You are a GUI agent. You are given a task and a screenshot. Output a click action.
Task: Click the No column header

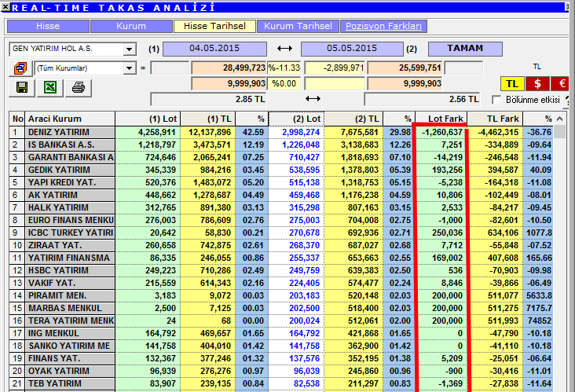pos(16,119)
